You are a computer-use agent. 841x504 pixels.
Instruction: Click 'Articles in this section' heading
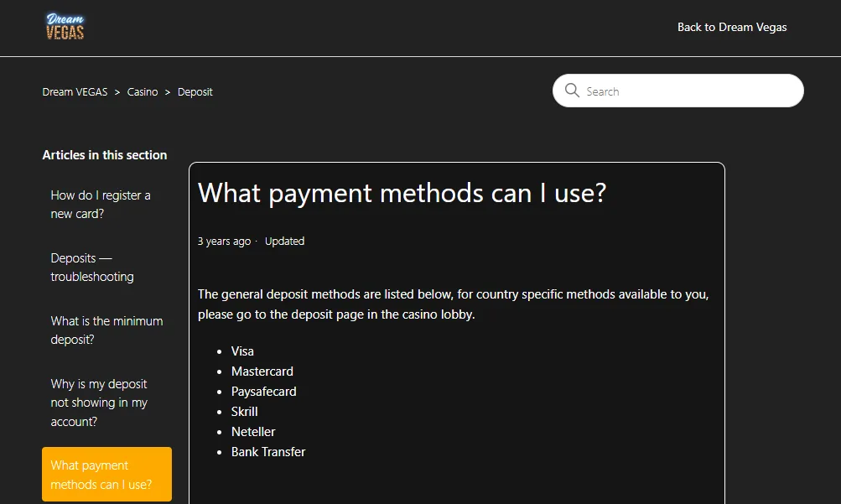tap(105, 155)
